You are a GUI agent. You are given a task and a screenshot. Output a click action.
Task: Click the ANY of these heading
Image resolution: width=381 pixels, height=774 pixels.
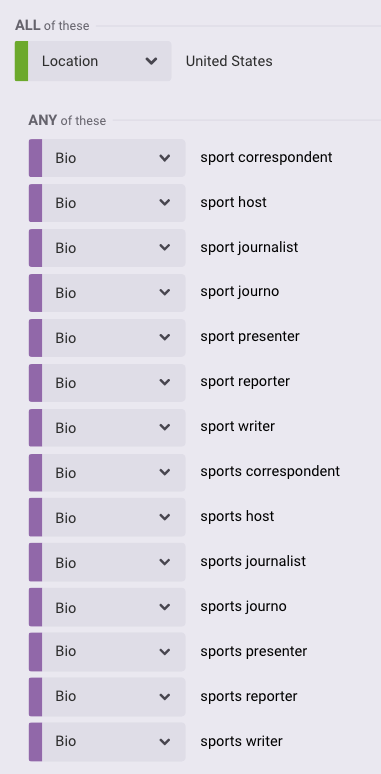67,120
